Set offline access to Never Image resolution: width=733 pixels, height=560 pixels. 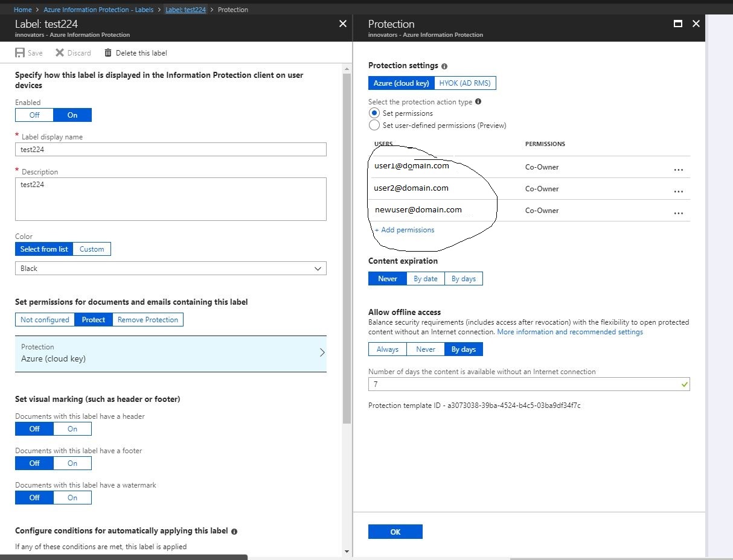[426, 349]
